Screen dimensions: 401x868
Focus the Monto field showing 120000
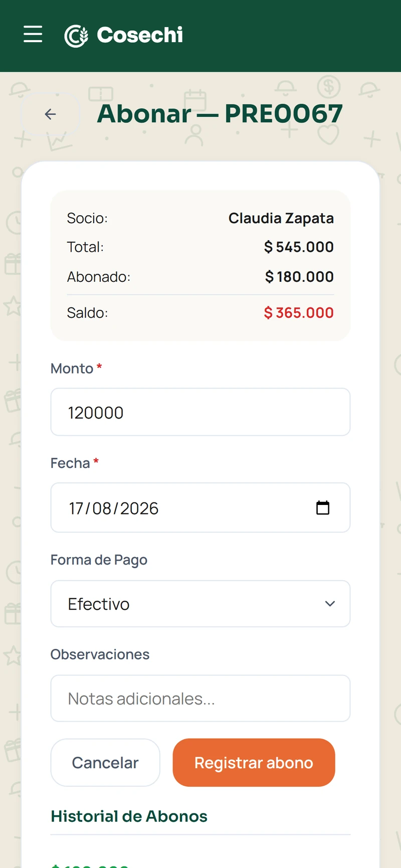point(200,412)
